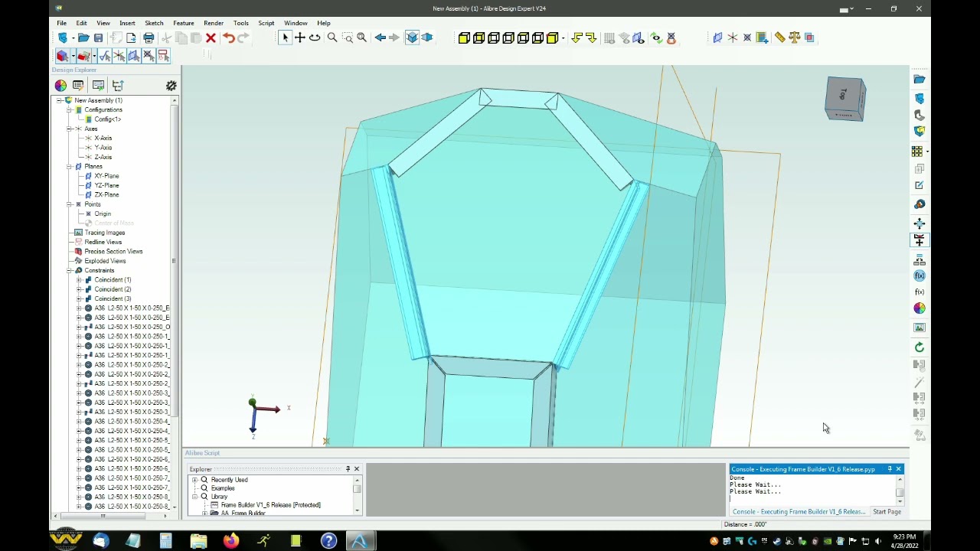The width and height of the screenshot is (980, 551).
Task: Click the move cross-arrows icon on right sidebar
Action: coord(920,223)
